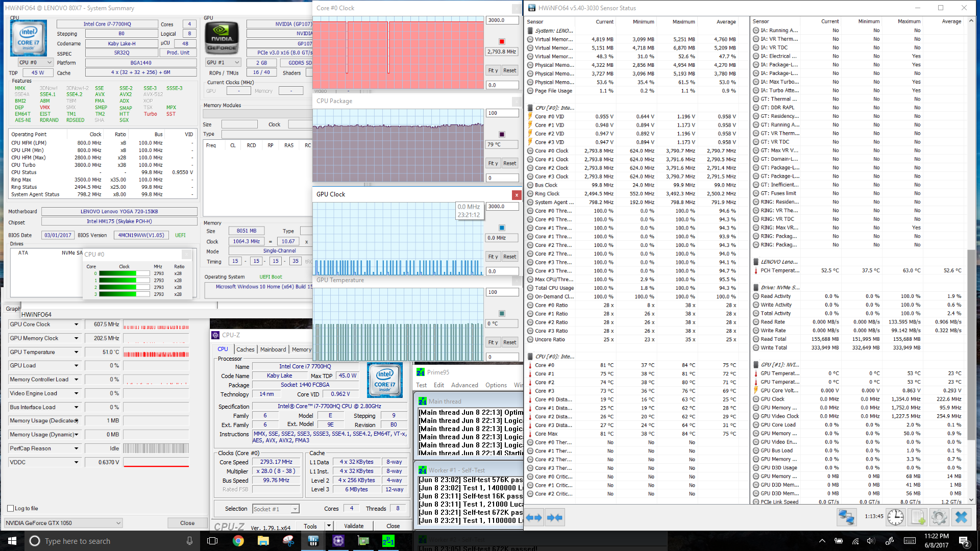The width and height of the screenshot is (980, 551).
Task: Click Fit y in GPU Temperature graph
Action: click(x=493, y=342)
